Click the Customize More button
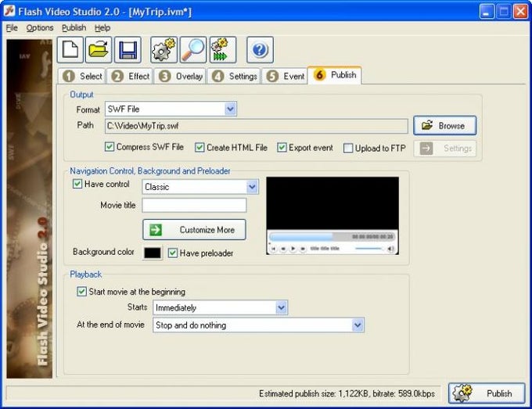The width and height of the screenshot is (532, 409). click(194, 230)
